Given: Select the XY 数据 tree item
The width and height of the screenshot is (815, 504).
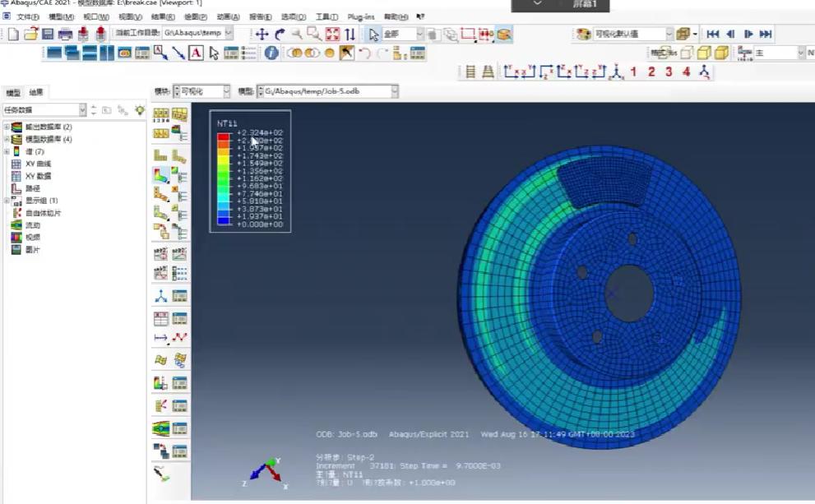Looking at the screenshot, I should [38, 176].
